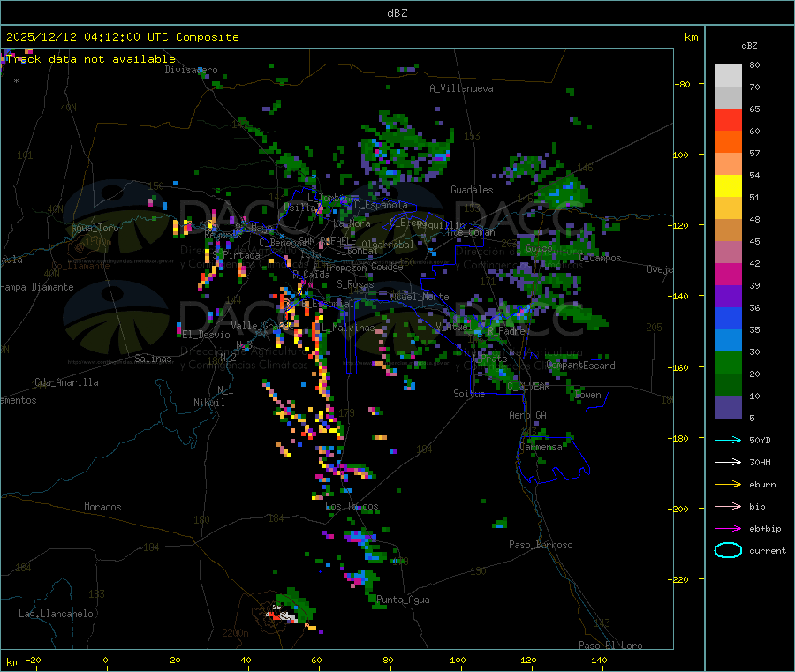Select the 'CompantEscard' label
795x672 pixels.
pyautogui.click(x=581, y=366)
